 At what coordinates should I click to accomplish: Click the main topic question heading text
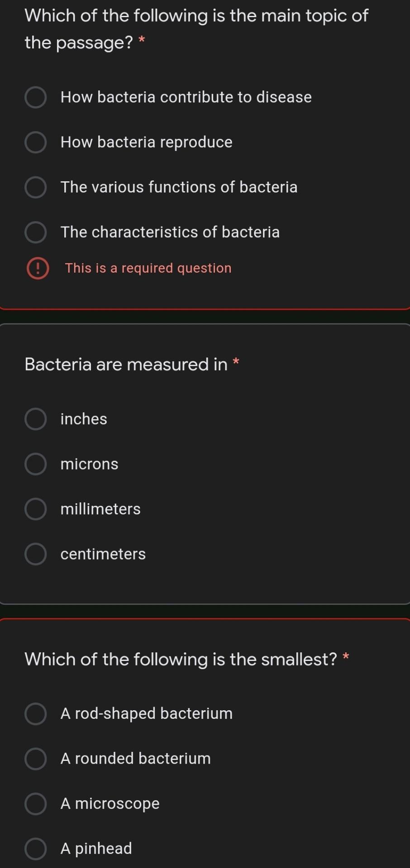pyautogui.click(x=196, y=29)
